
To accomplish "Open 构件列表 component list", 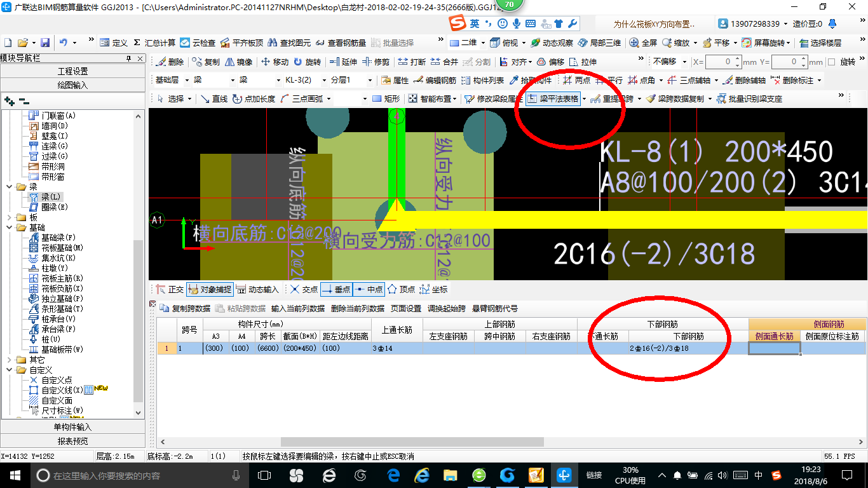I will (x=482, y=81).
